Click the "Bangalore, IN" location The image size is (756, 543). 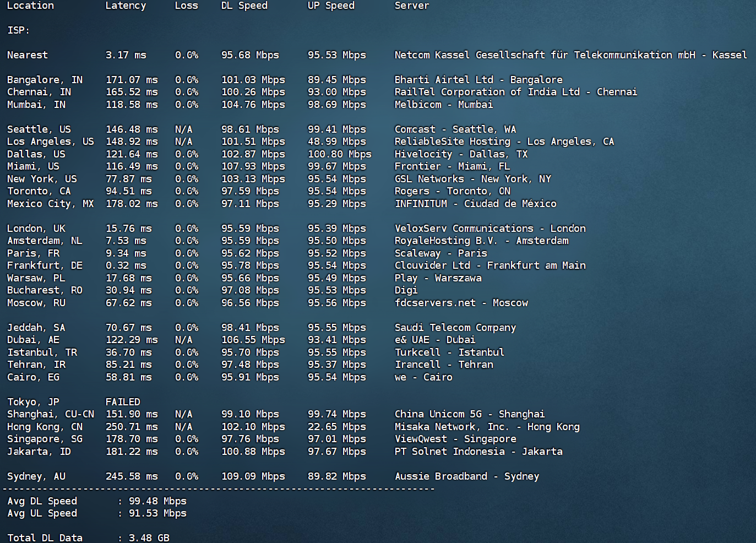[45, 80]
